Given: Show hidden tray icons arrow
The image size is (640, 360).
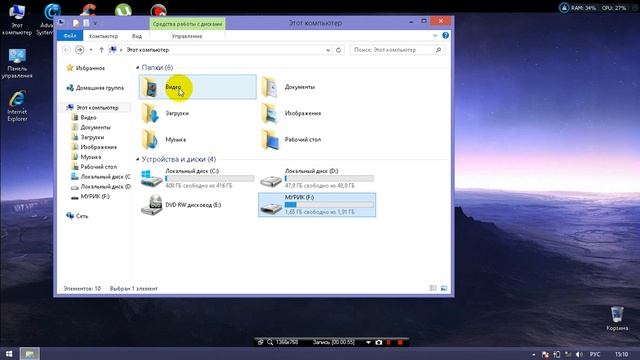Looking at the screenshot, I should point(533,354).
